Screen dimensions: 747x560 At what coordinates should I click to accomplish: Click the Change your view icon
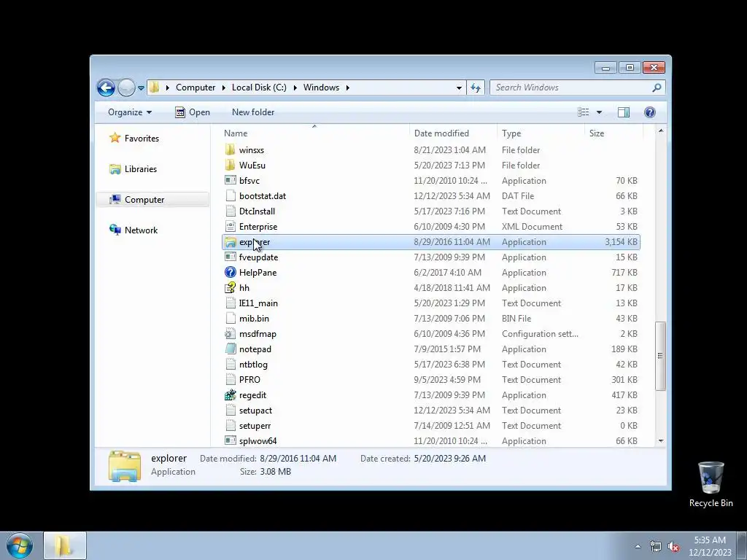click(x=583, y=112)
